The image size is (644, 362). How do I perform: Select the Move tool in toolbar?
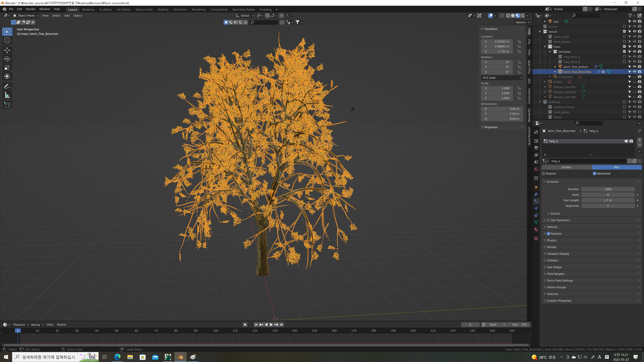(7, 50)
